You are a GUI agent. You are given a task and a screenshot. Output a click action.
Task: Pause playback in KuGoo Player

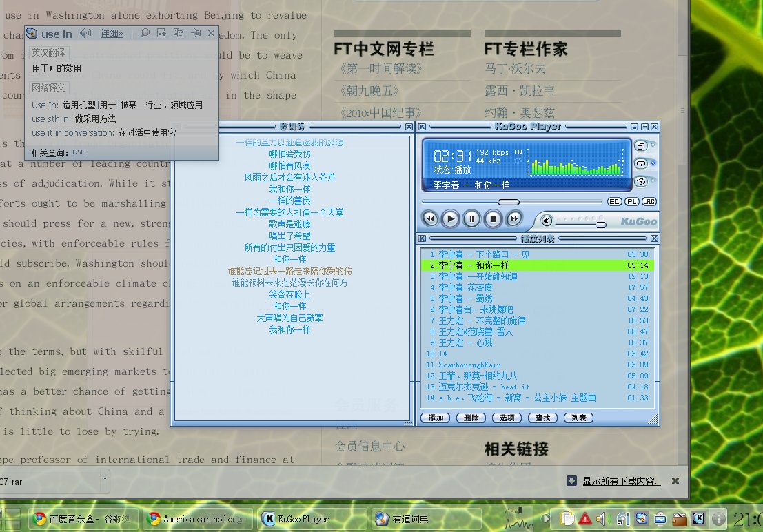471,219
